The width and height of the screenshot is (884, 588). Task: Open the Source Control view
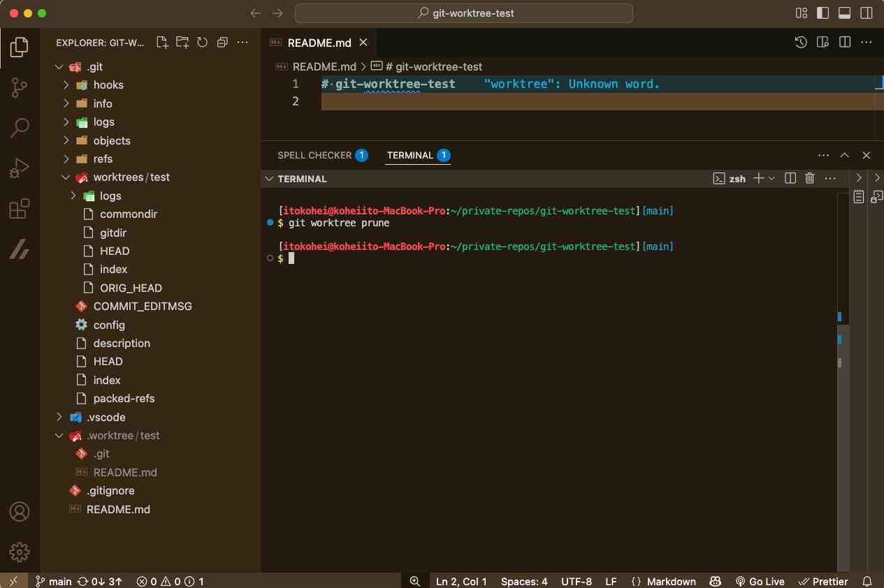19,87
